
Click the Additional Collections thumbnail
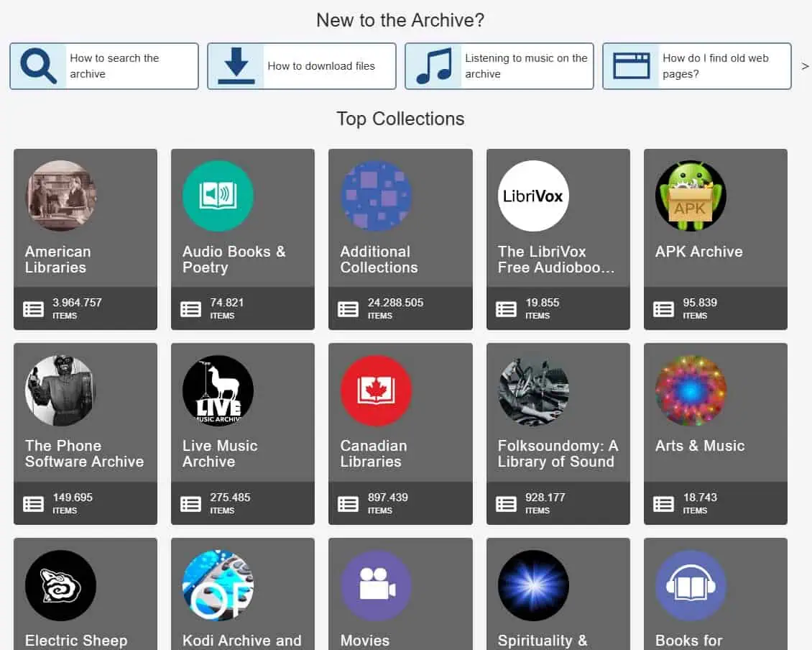376,196
